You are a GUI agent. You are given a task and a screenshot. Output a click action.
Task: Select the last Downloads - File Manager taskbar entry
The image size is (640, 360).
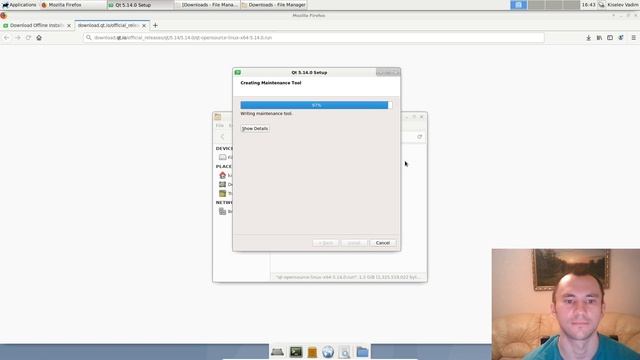coord(274,5)
